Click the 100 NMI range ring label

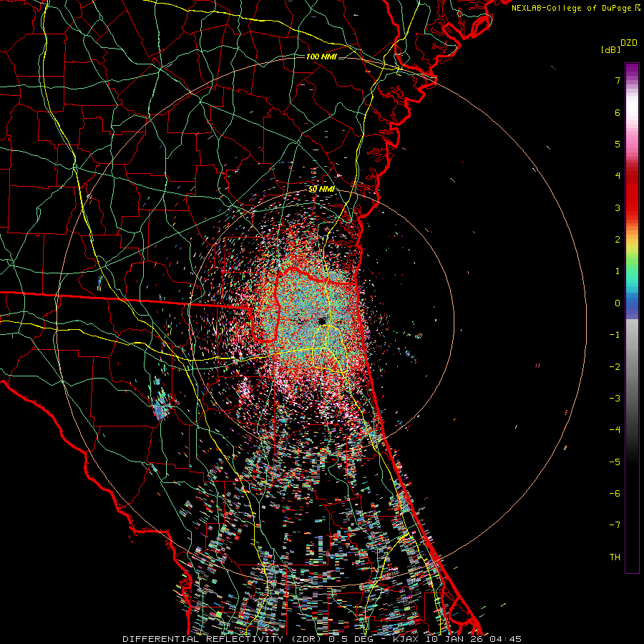click(x=321, y=57)
